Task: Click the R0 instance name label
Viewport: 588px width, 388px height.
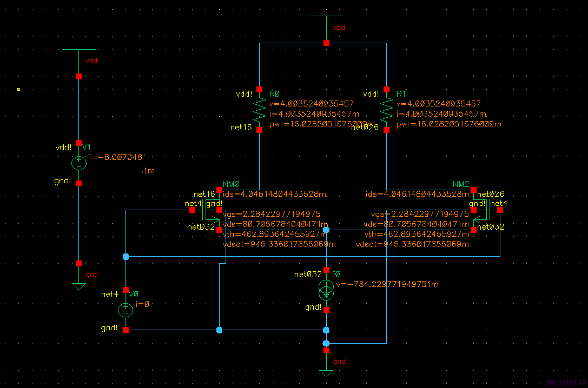Action: point(274,93)
